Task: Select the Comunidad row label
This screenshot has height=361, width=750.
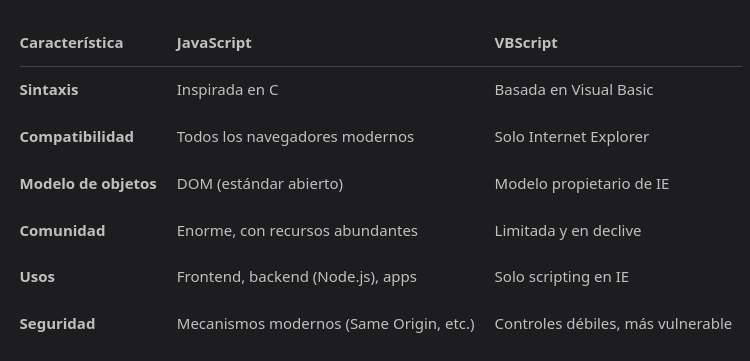Action: pyautogui.click(x=62, y=230)
